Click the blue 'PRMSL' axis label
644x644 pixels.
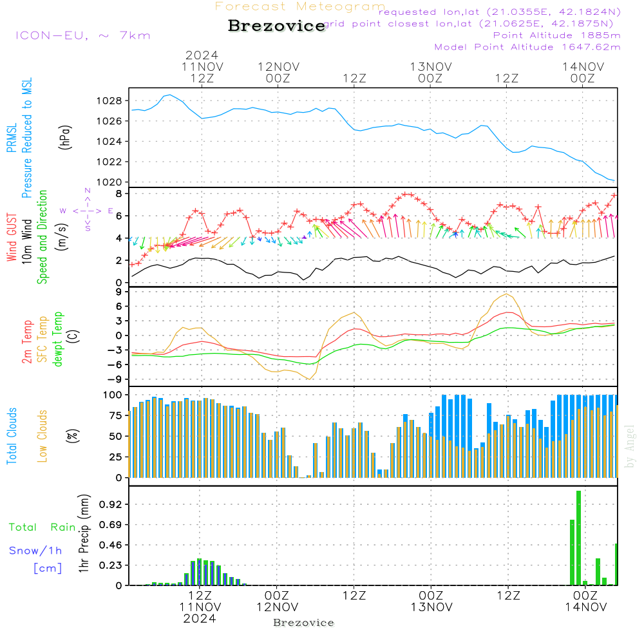[12, 138]
